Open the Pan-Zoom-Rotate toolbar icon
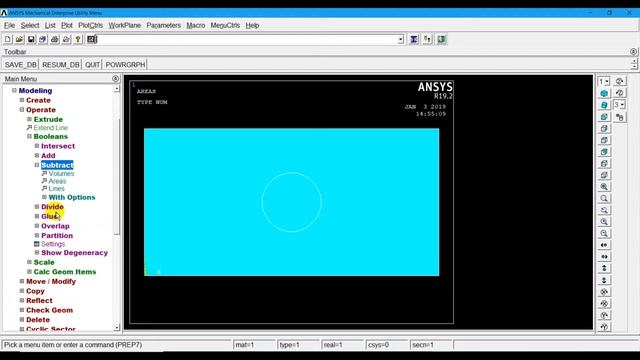 [x=42, y=39]
